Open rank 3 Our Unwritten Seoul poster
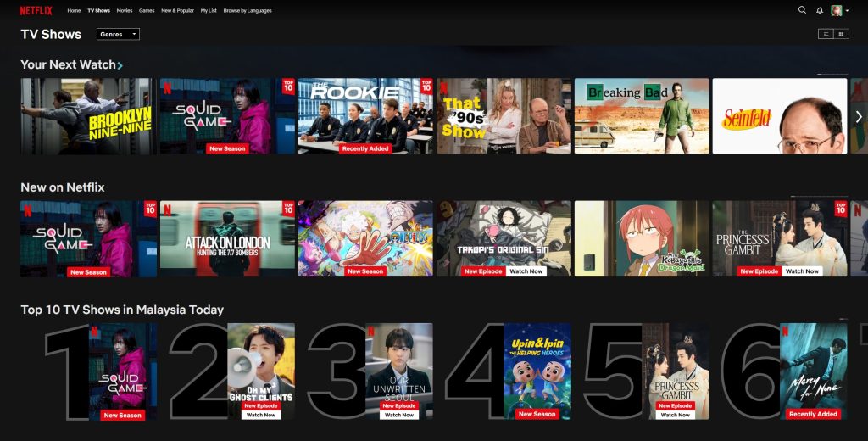 [x=399, y=371]
